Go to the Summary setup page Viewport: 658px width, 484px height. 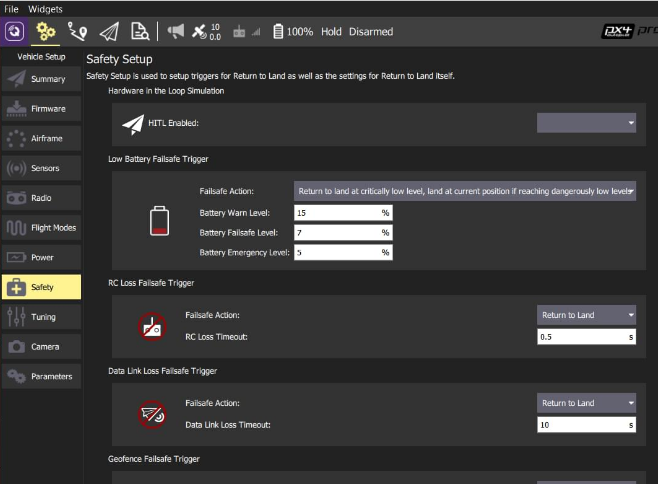point(41,79)
